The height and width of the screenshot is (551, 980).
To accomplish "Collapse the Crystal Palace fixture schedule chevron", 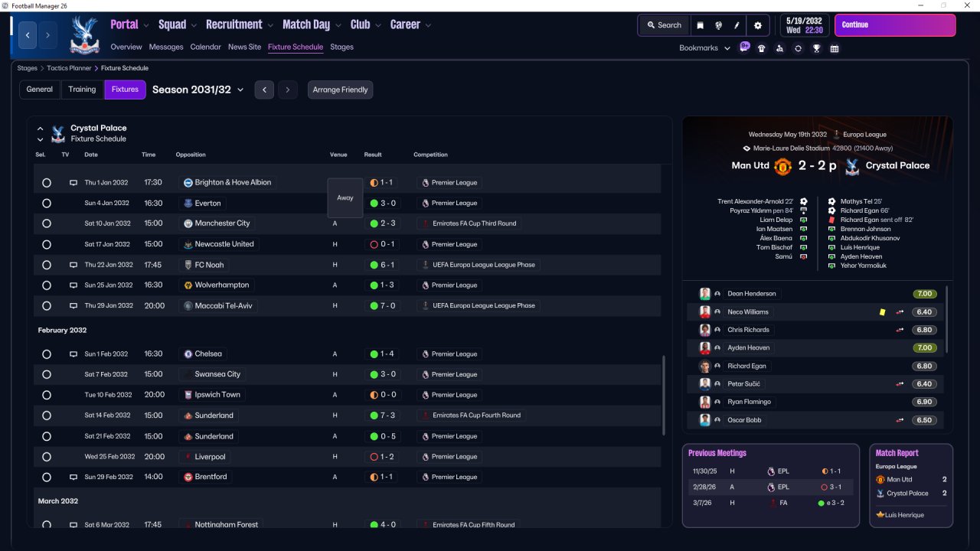I will [41, 129].
